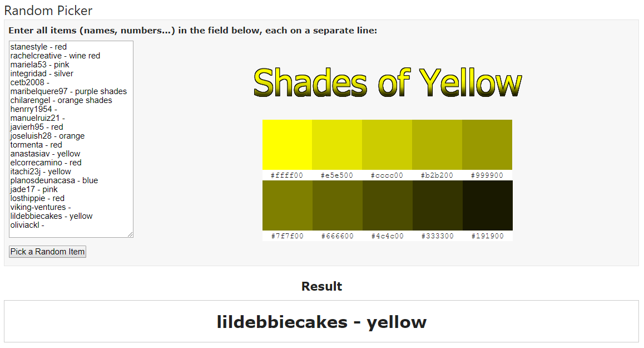Click the Random Picker page heading

(48, 10)
